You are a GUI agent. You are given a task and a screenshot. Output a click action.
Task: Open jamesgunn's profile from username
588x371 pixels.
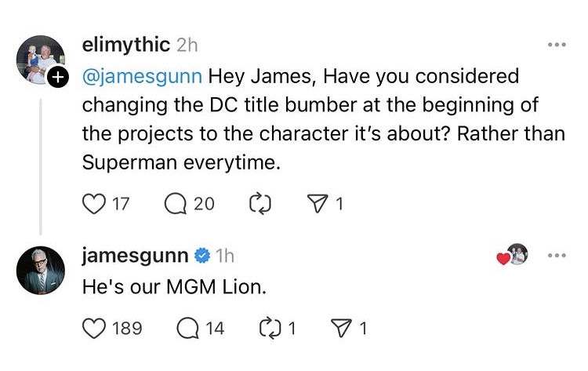point(135,256)
